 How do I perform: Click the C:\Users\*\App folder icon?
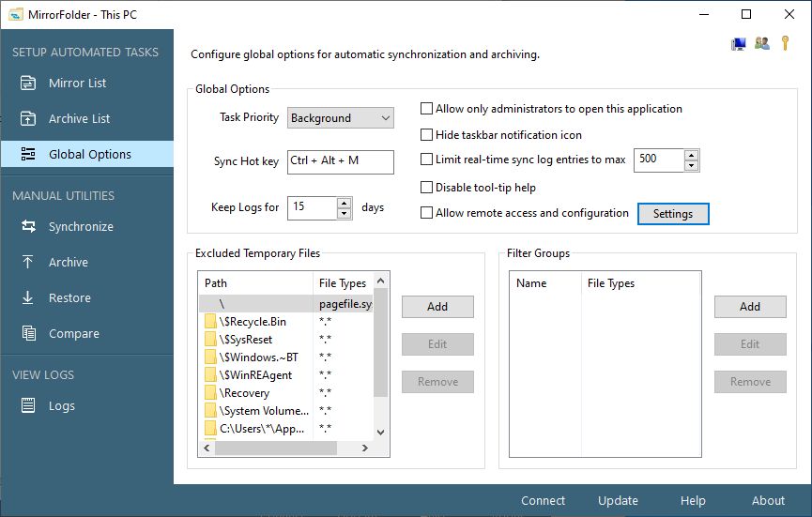[x=210, y=429]
